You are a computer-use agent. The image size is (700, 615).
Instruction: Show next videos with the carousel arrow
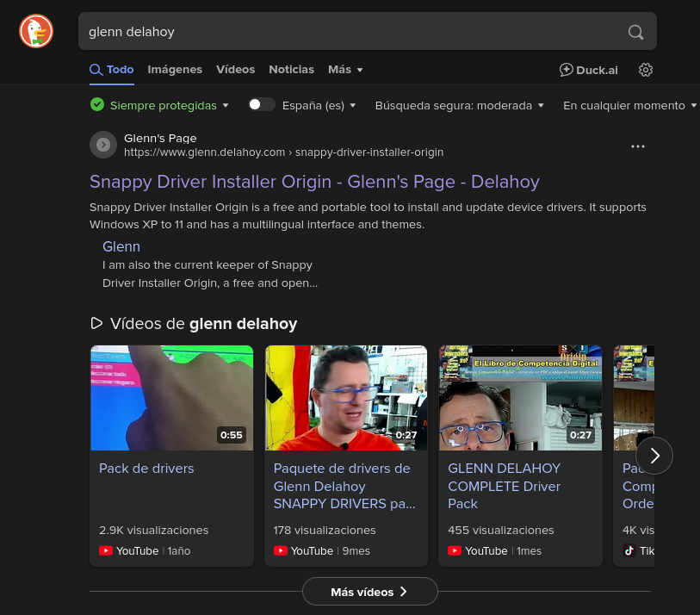654,456
